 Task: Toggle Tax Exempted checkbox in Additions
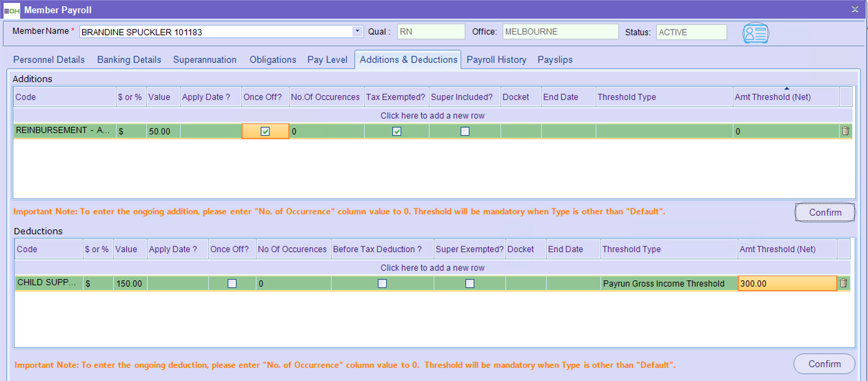[x=396, y=131]
